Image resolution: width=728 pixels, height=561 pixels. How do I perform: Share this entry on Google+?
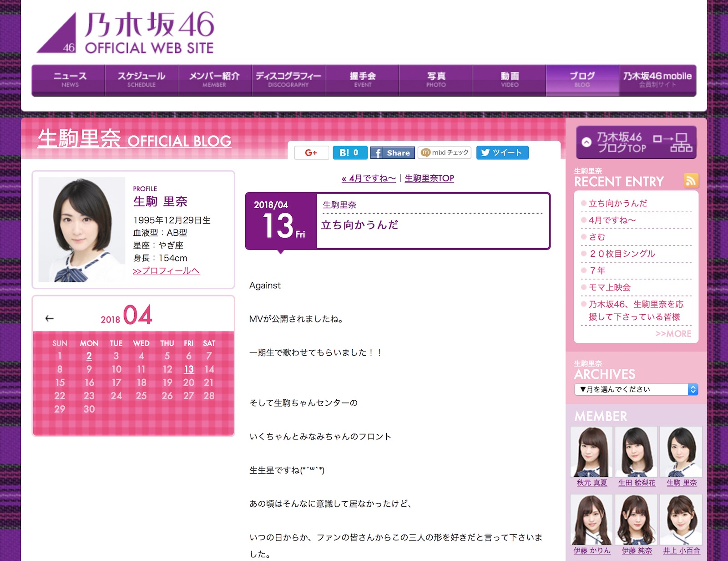[x=311, y=153]
